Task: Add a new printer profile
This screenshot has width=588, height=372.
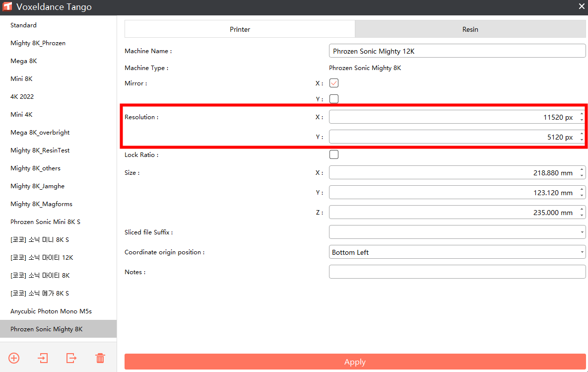Action: [14, 358]
